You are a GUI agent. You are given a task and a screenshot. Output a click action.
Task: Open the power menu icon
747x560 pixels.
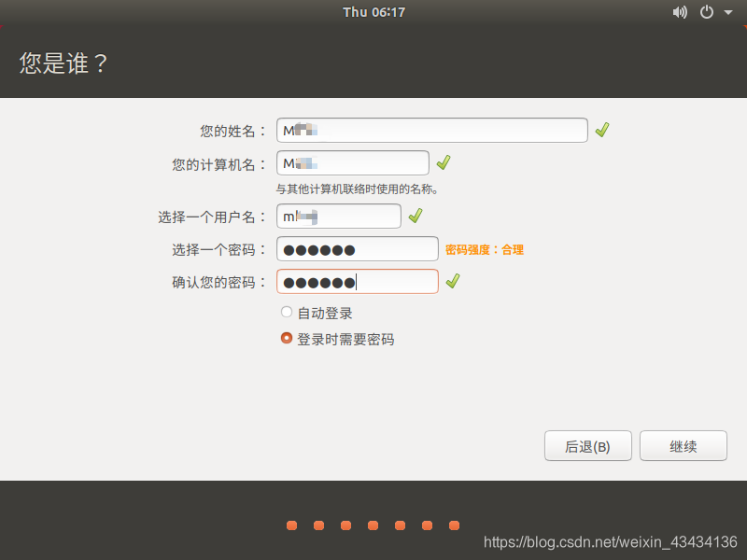707,12
